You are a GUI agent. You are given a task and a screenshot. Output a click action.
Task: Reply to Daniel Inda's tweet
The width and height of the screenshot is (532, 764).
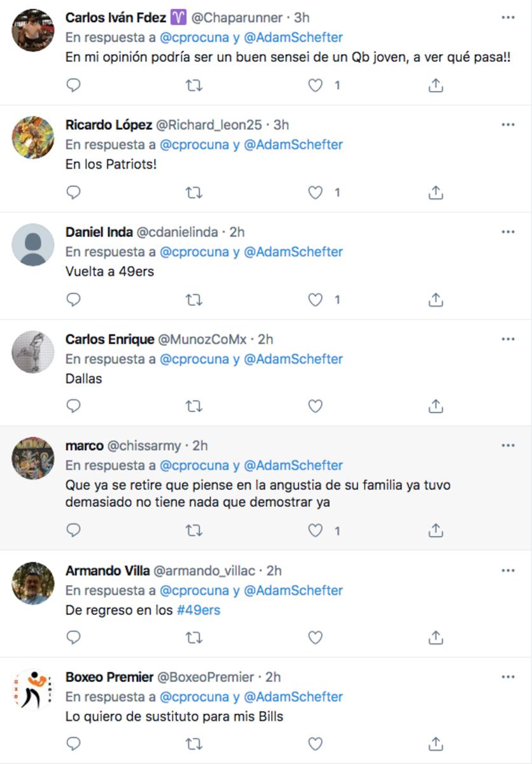tap(74, 299)
